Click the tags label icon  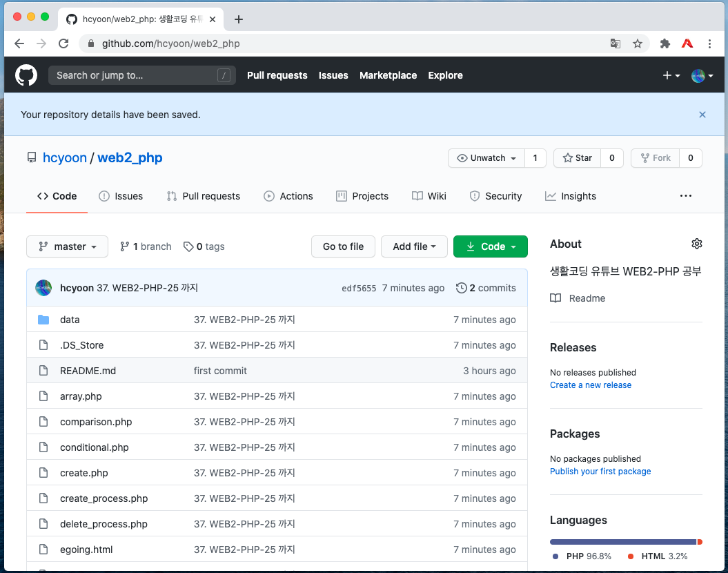[x=188, y=246]
